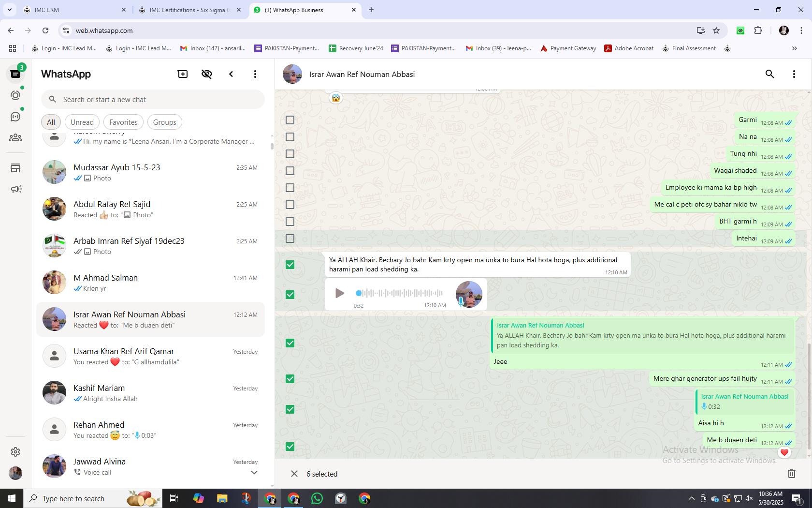Search within this conversation
Screen dimensions: 812x508
pos(770,74)
